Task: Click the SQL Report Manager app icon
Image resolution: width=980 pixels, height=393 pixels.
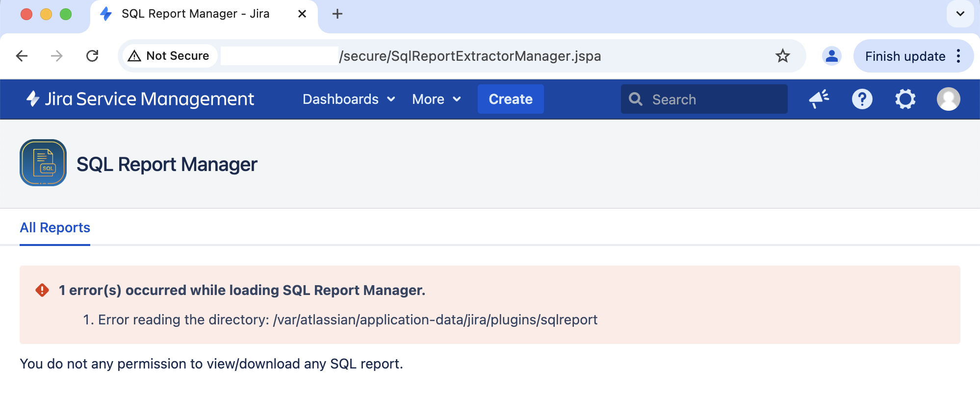Action: pyautogui.click(x=43, y=163)
